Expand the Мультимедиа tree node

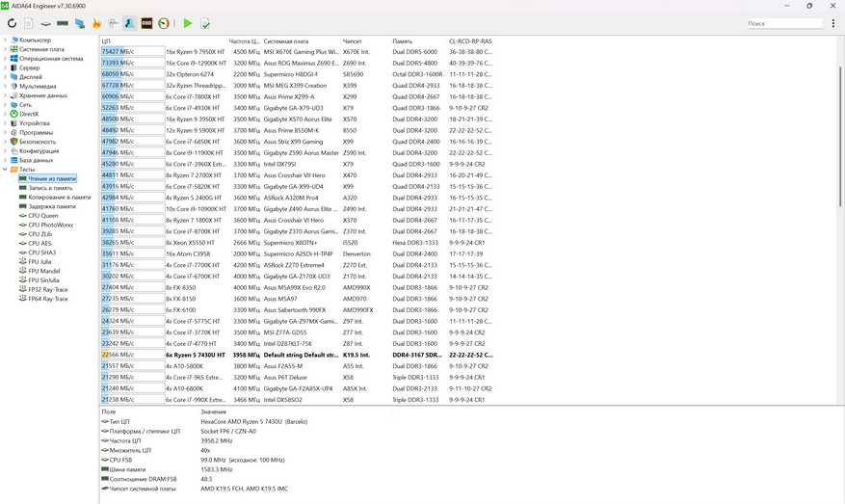click(5, 86)
